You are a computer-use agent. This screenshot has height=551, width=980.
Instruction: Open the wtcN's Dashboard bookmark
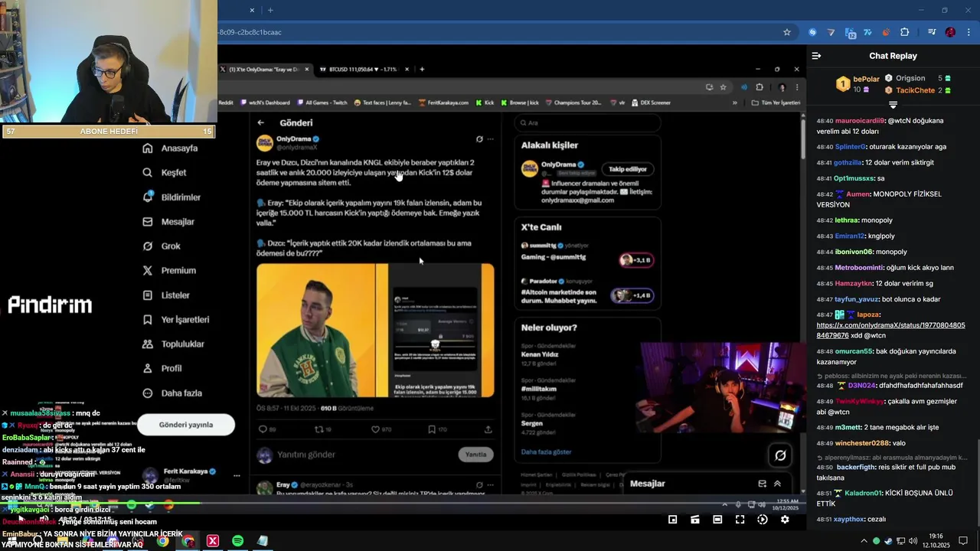tap(265, 103)
